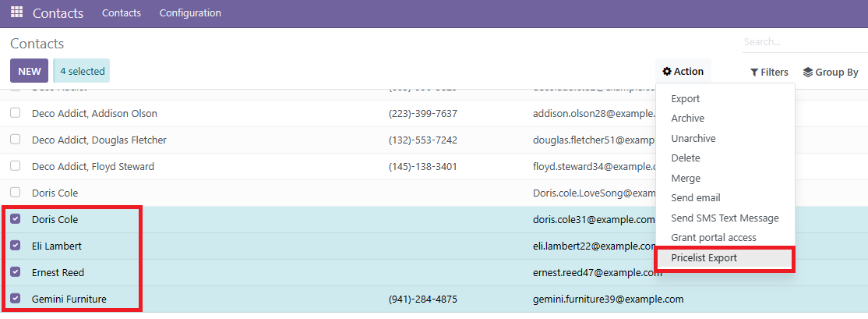Viewport: 868px width, 319px height.
Task: Click the Filters funnel icon
Action: click(754, 73)
